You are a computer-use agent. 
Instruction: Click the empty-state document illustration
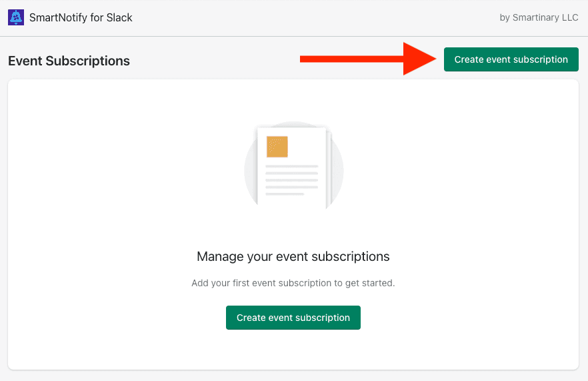click(x=293, y=165)
